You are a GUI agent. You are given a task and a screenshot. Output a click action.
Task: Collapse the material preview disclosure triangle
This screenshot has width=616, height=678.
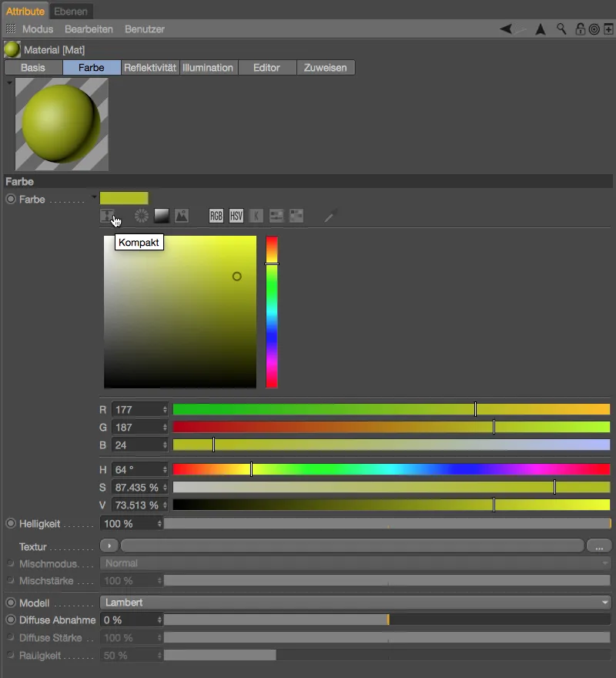9,82
